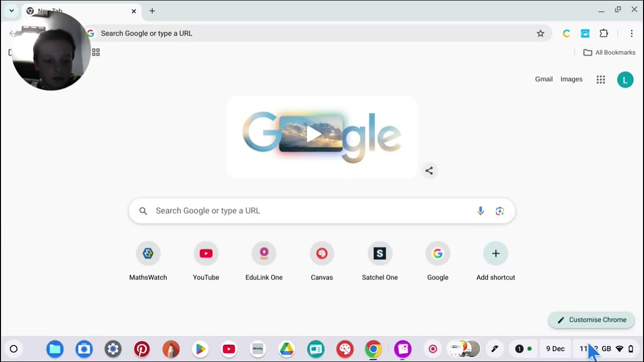Open Google Play Store from the shelf
This screenshot has width=644, height=362.
pyautogui.click(x=200, y=349)
